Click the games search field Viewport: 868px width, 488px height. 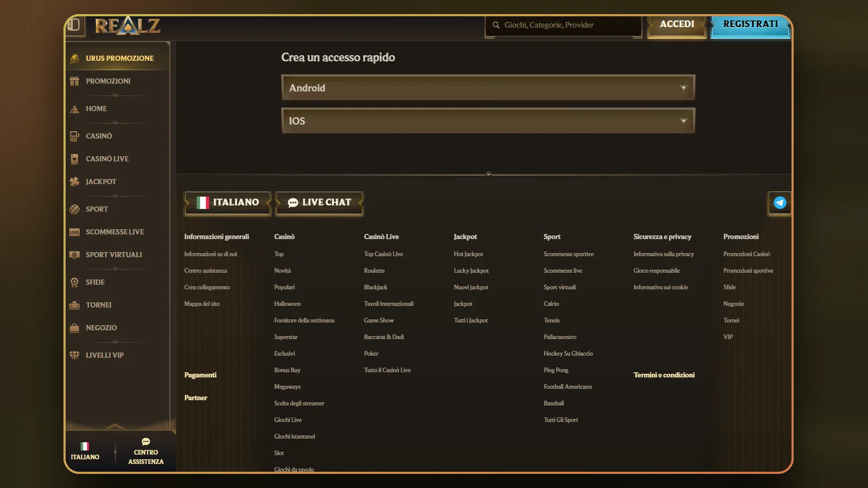coord(563,25)
